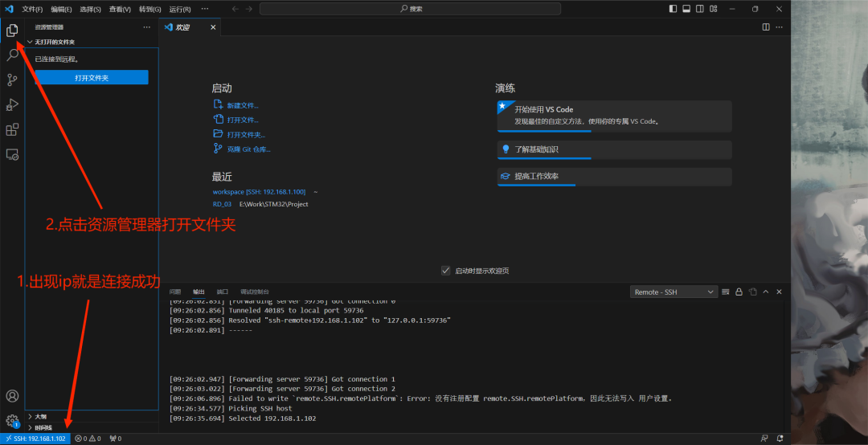Switch to the 调试控制台 panel tab

[x=255, y=292]
